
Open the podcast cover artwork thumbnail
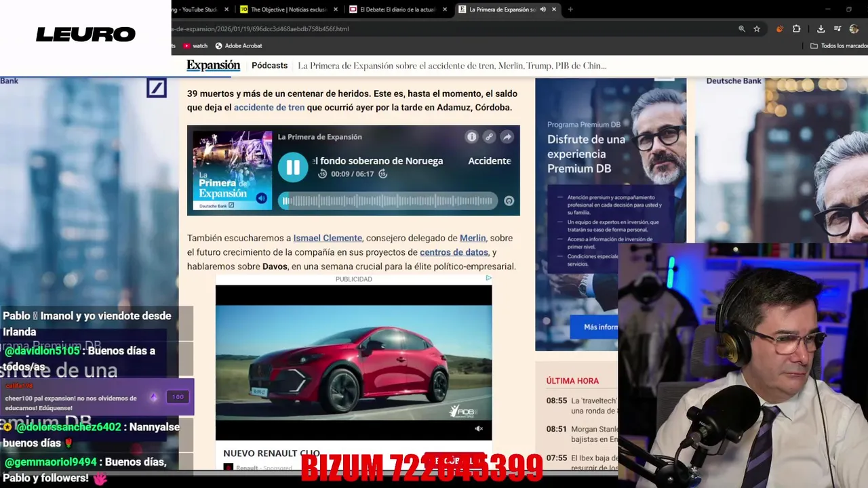coord(232,170)
